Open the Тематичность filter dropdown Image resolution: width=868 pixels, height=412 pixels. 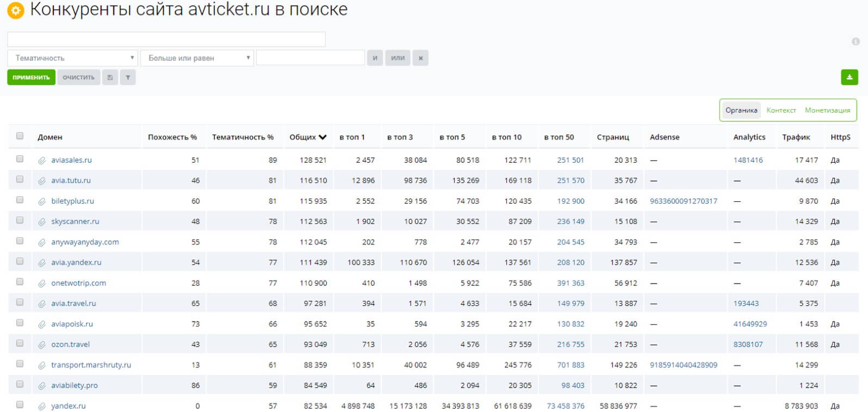click(x=72, y=58)
